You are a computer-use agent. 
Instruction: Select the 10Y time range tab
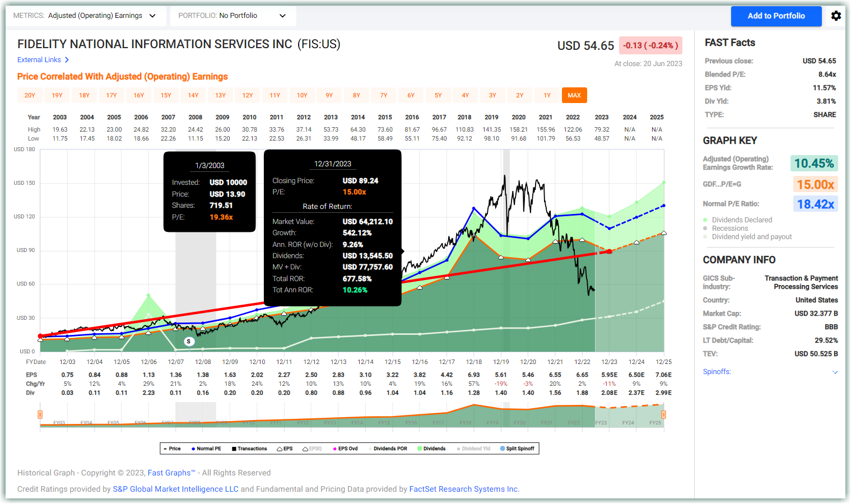302,95
